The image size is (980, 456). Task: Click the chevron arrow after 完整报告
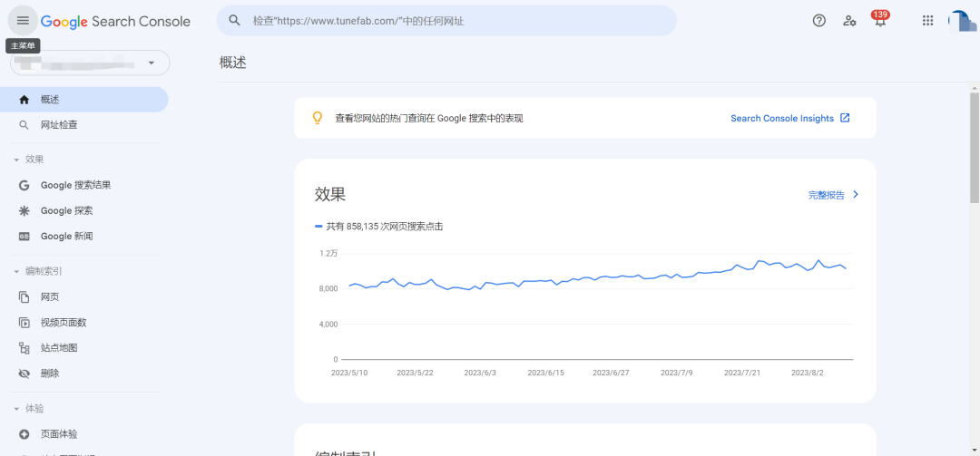pos(856,194)
